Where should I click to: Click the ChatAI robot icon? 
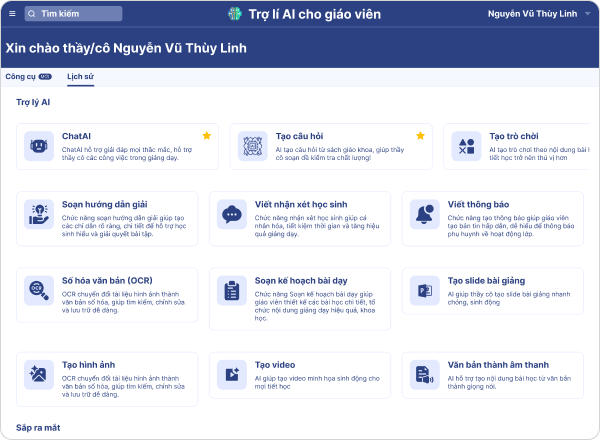40,147
